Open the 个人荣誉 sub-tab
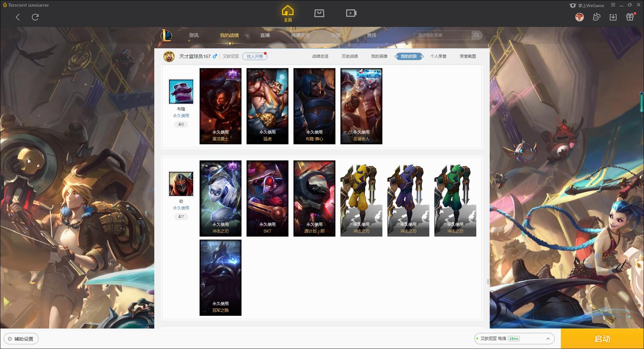The width and height of the screenshot is (644, 349). point(438,56)
